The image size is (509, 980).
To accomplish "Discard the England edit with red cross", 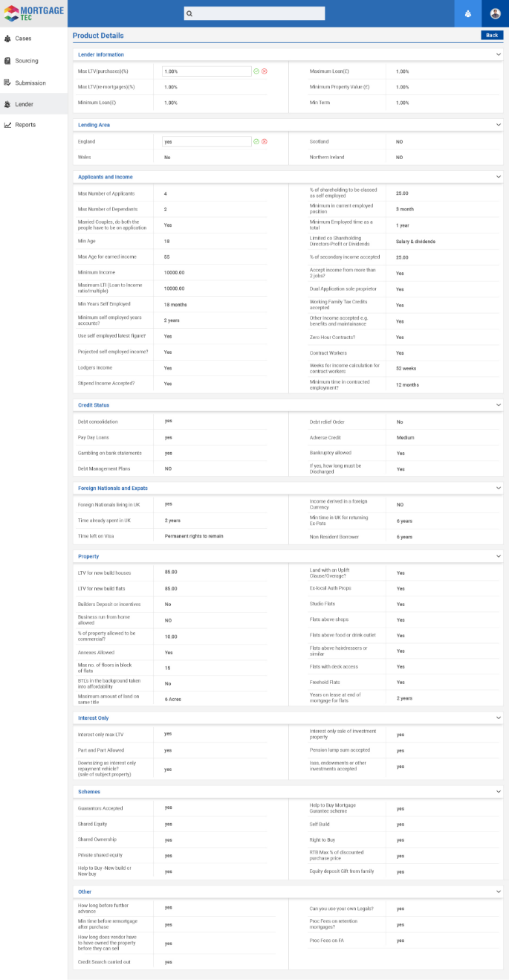I will pos(264,141).
